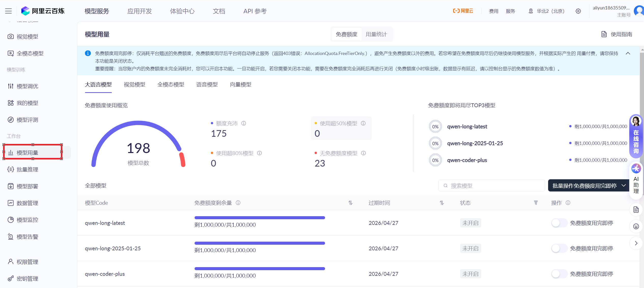Screen dimensions: 644x288
Task: Collapse the blue notice banner
Action: (x=628, y=53)
